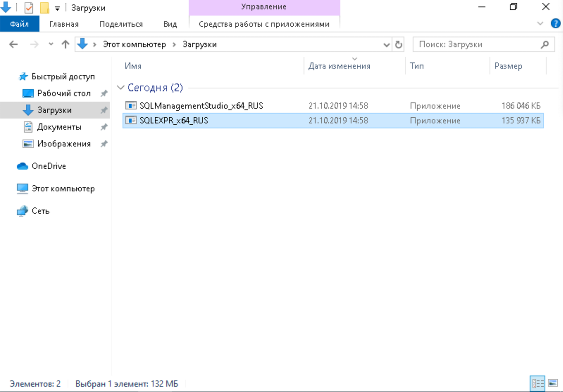Switch to the Поделиться ribbon tab
Screen dimensions: 563x392
(x=121, y=24)
